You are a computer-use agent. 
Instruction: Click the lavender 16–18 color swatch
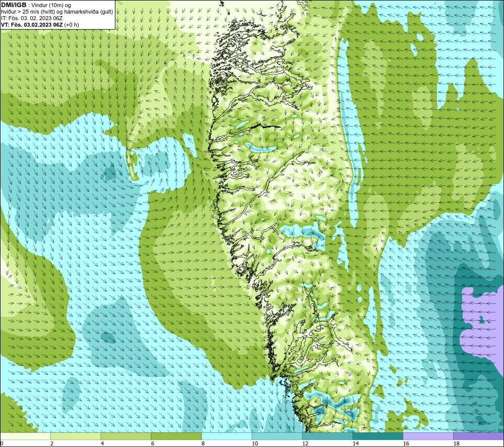(428, 436)
